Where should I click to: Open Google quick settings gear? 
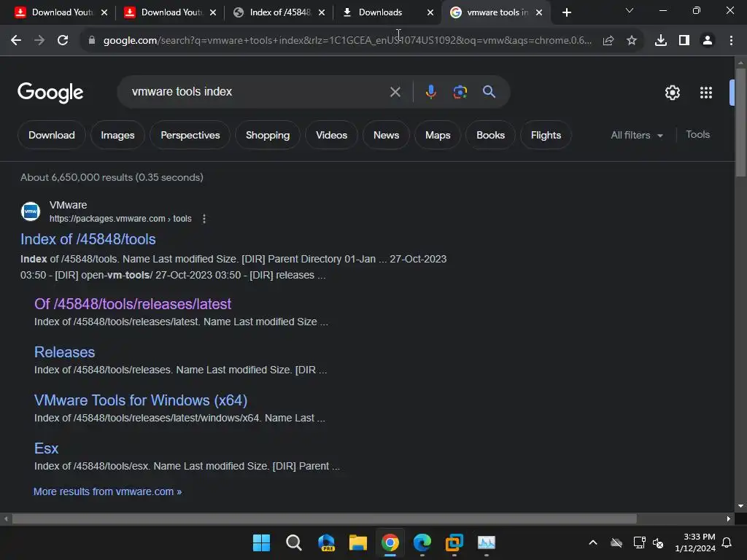tap(672, 93)
